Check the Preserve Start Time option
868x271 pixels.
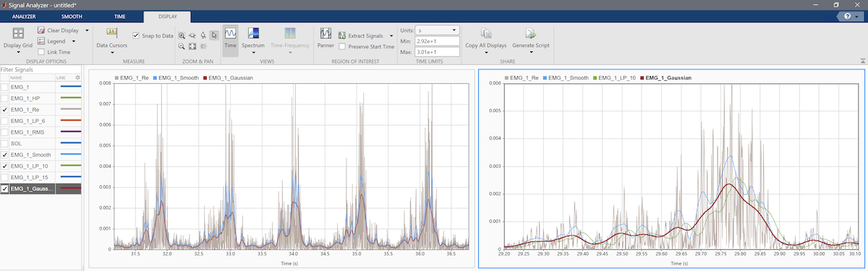point(342,46)
